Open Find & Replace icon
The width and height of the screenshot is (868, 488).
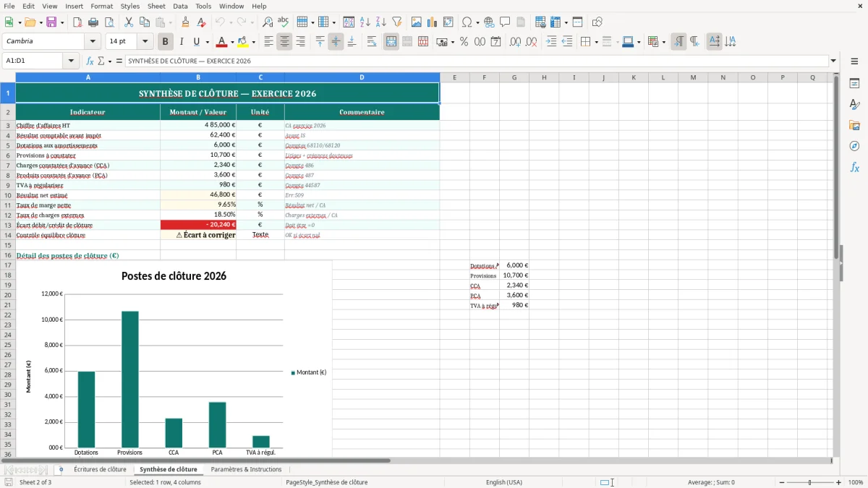pos(268,22)
